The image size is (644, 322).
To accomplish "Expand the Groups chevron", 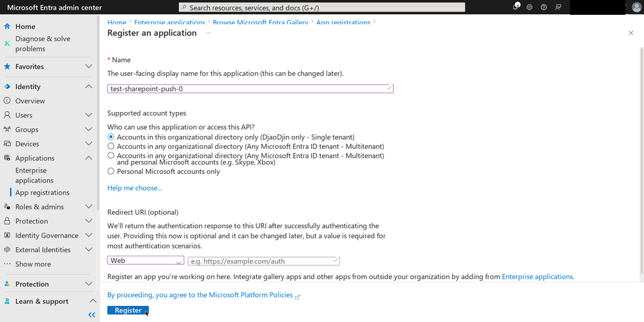I will [x=89, y=129].
